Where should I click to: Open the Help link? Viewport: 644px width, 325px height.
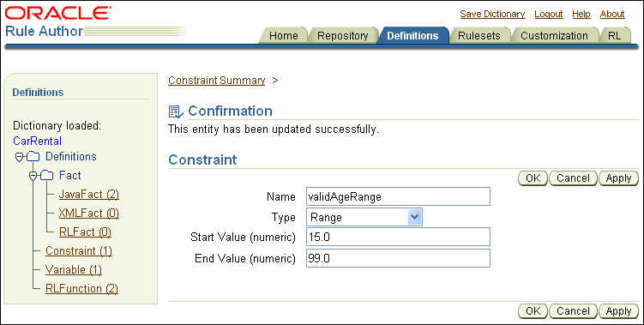(581, 14)
